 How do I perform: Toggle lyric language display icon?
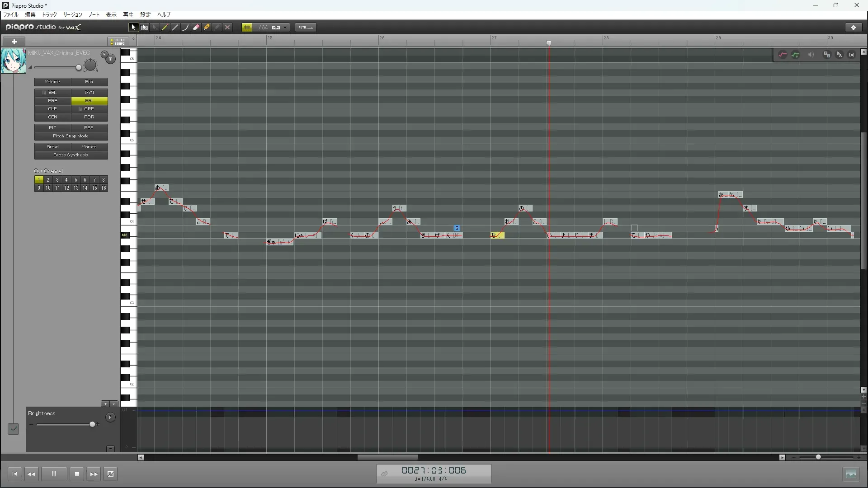(x=839, y=55)
